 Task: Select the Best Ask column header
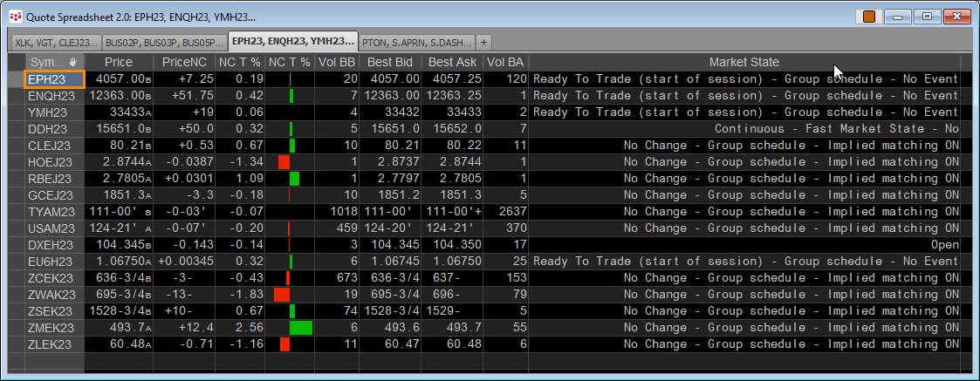coord(452,62)
